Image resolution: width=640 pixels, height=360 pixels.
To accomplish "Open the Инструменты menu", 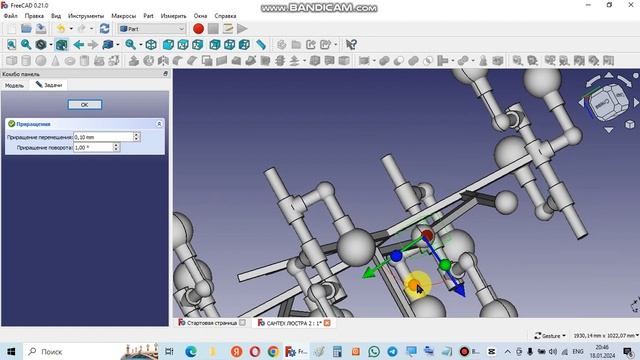I will point(86,16).
